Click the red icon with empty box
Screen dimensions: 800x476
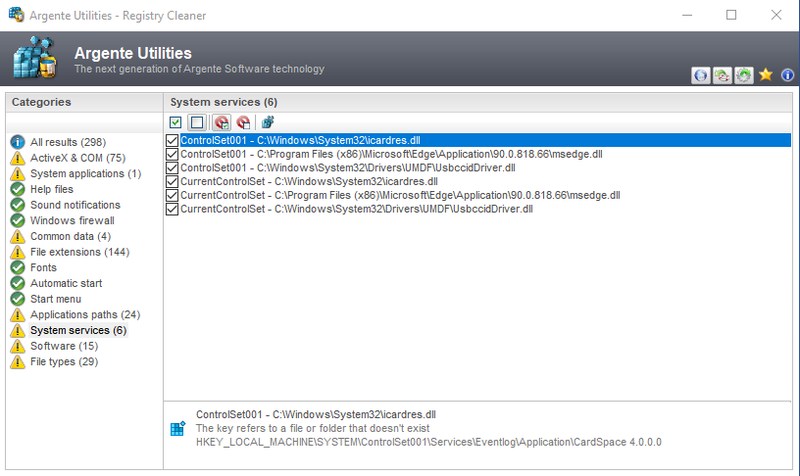(x=243, y=122)
